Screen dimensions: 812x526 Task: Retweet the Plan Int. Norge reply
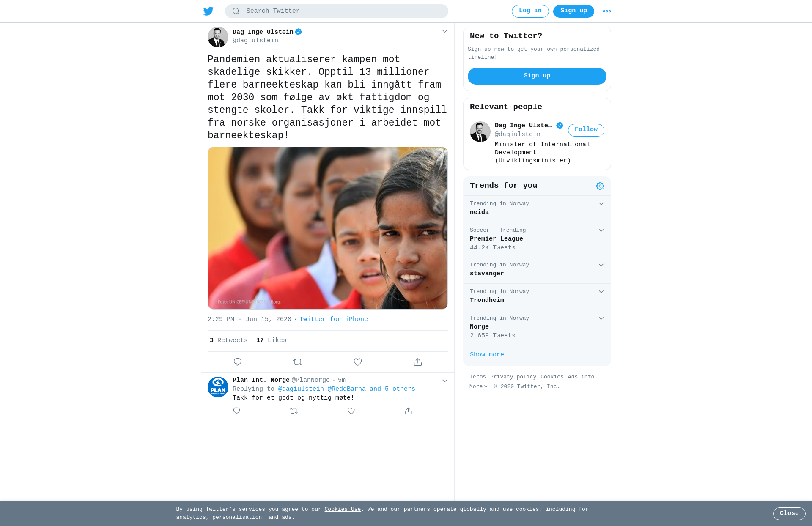click(294, 411)
